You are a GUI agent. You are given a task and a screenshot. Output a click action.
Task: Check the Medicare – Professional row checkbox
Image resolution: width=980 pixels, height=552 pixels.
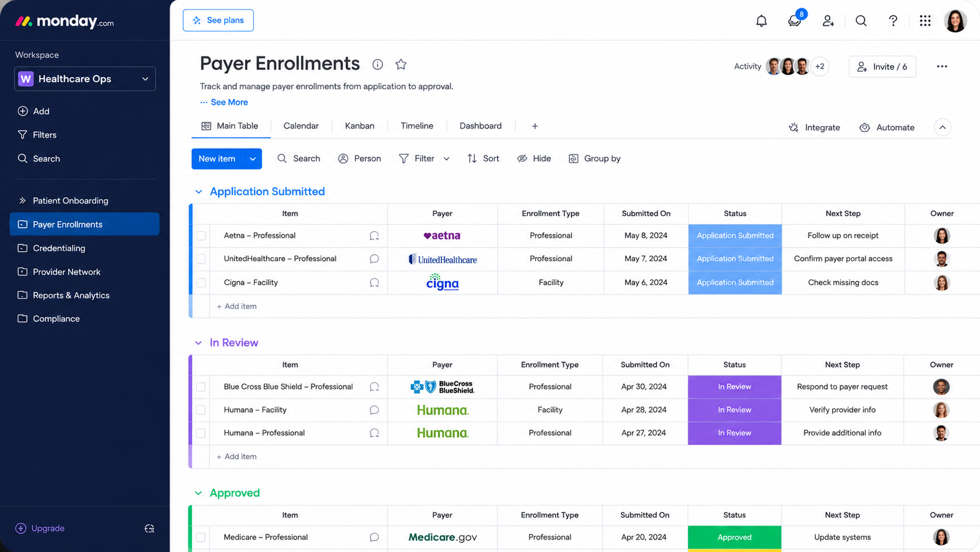(200, 537)
